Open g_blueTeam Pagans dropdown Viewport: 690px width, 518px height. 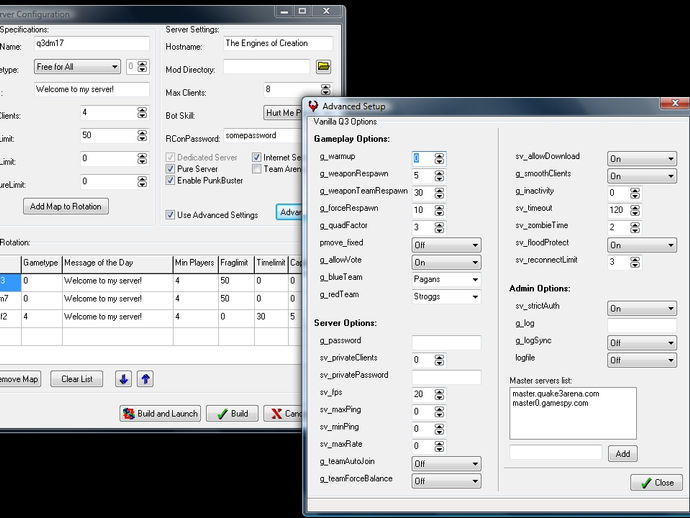(447, 279)
